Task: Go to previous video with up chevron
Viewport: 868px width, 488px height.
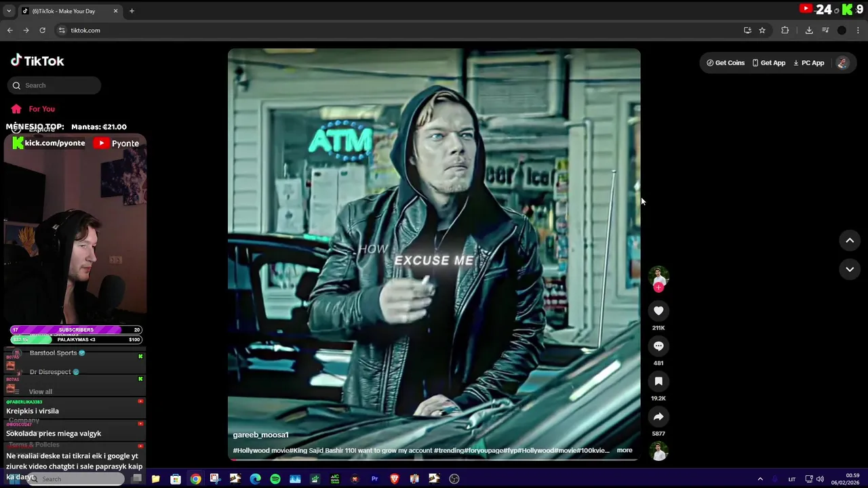Action: pos(850,241)
